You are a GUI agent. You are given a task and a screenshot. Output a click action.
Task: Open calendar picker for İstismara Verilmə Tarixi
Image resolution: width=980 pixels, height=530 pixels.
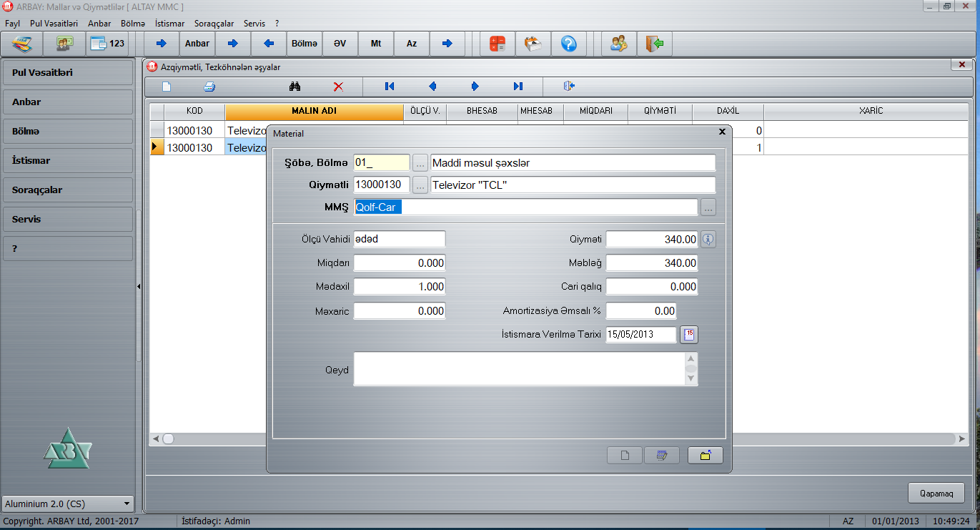(688, 334)
